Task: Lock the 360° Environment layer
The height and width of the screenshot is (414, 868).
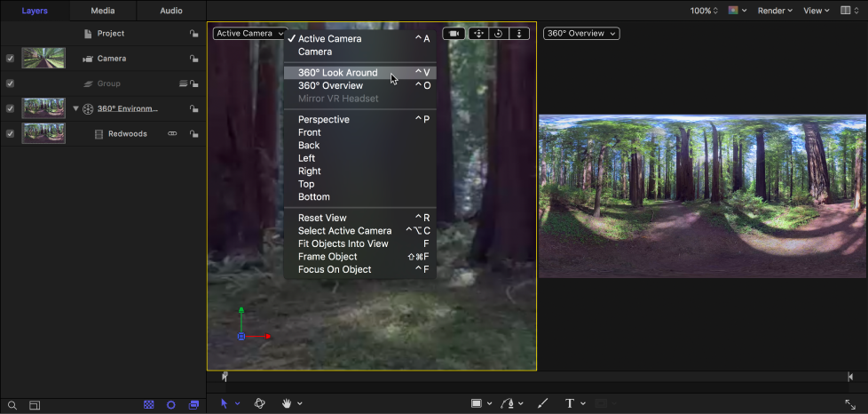Action: tap(193, 108)
